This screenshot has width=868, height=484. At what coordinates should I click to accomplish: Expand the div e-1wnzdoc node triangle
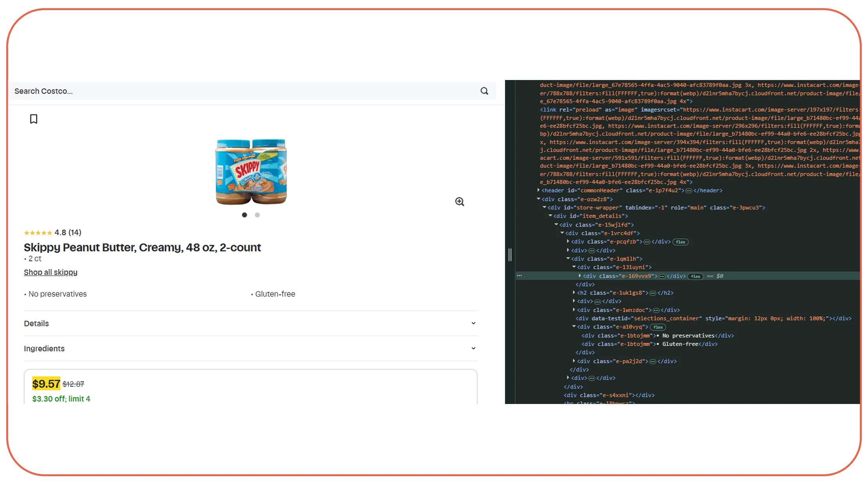point(574,310)
